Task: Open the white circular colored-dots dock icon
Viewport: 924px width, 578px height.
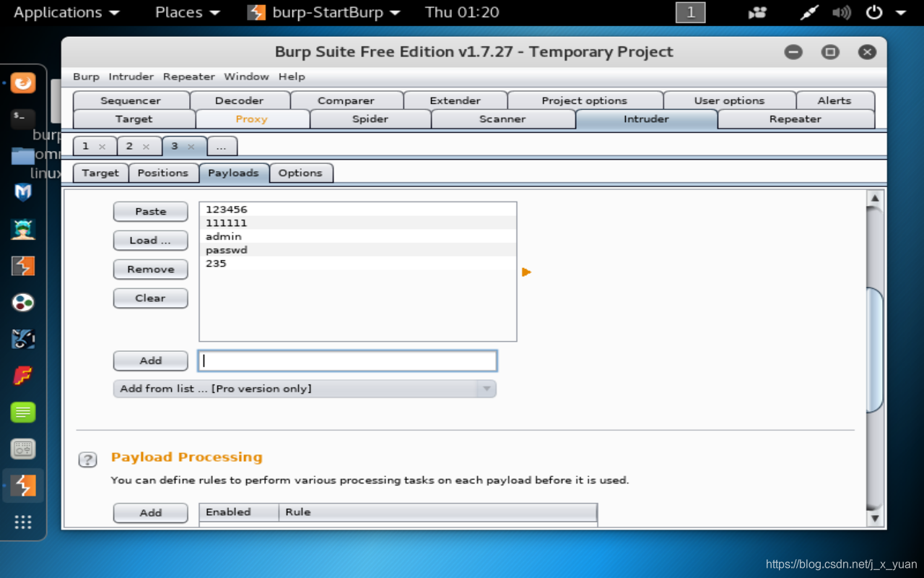Action: (x=23, y=302)
